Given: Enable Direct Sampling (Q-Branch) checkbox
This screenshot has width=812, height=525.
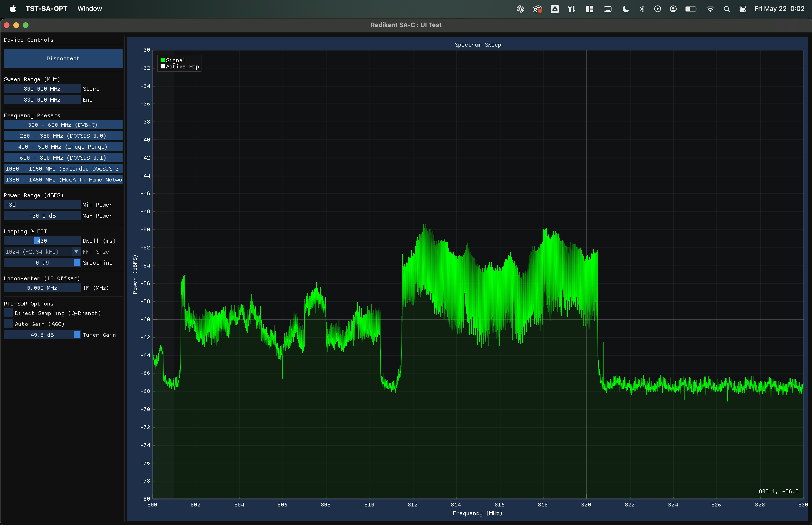Looking at the screenshot, I should point(8,313).
